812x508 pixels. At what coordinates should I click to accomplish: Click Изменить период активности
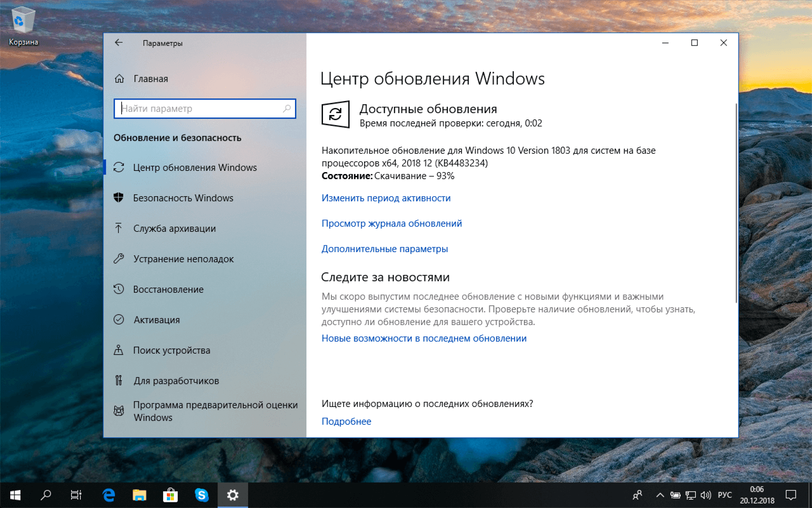click(385, 197)
